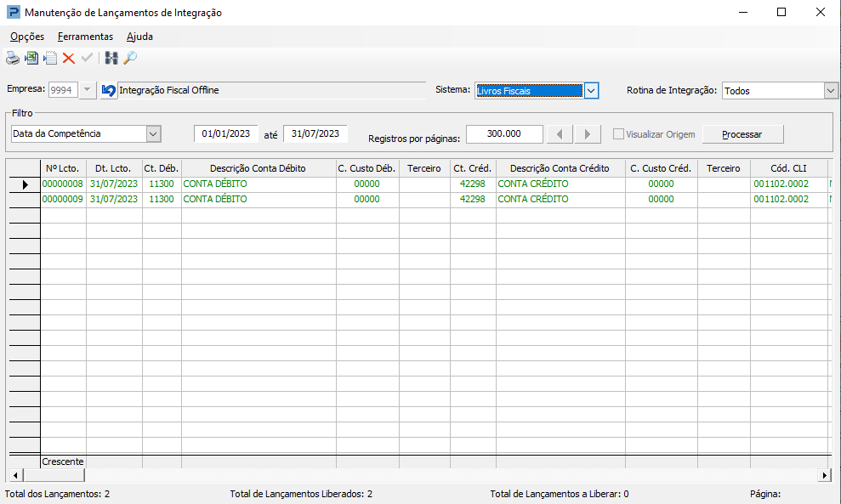This screenshot has height=504, width=841.
Task: Open the Sistema dropdown showing Livros Fiscais
Action: pos(590,91)
